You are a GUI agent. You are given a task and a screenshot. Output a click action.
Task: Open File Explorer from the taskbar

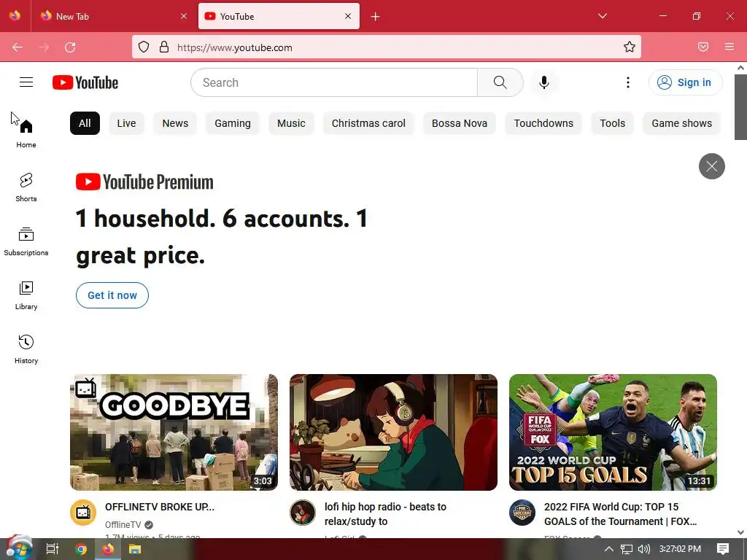click(x=135, y=549)
